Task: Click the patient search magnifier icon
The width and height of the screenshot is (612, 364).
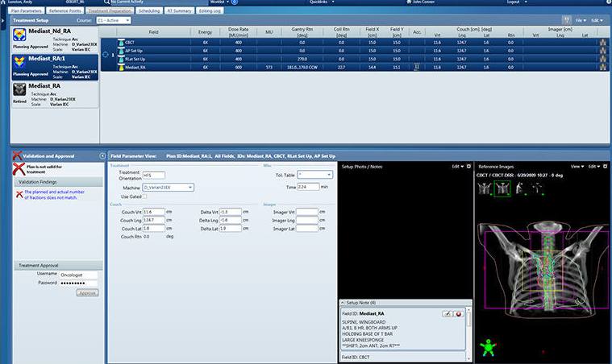Action: pyautogui.click(x=106, y=2)
